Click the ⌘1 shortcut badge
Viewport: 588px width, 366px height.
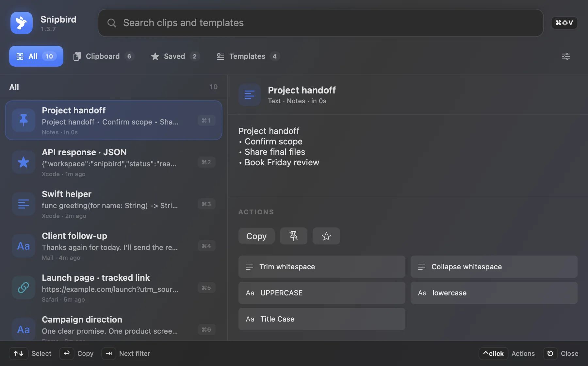(x=206, y=120)
